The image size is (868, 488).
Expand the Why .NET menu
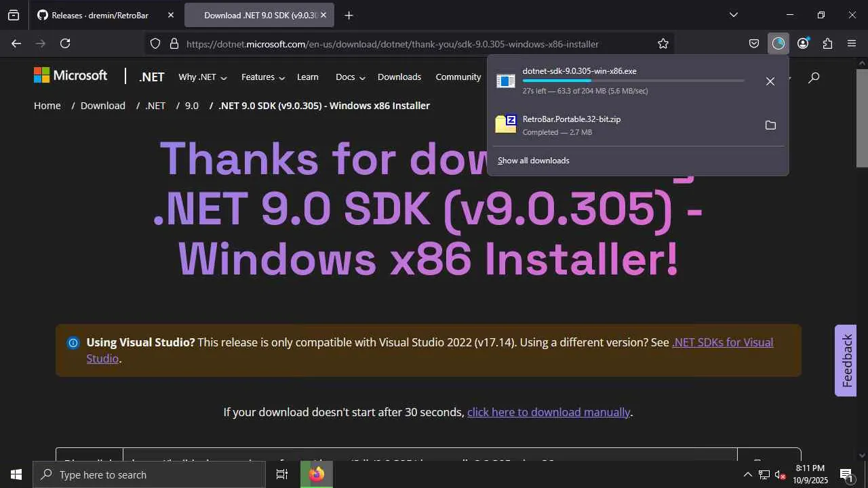coord(202,77)
